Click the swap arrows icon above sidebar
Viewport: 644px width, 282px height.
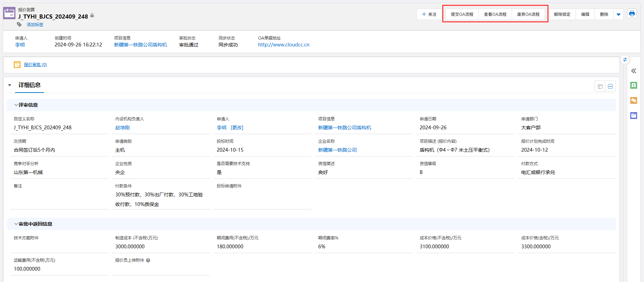click(625, 60)
